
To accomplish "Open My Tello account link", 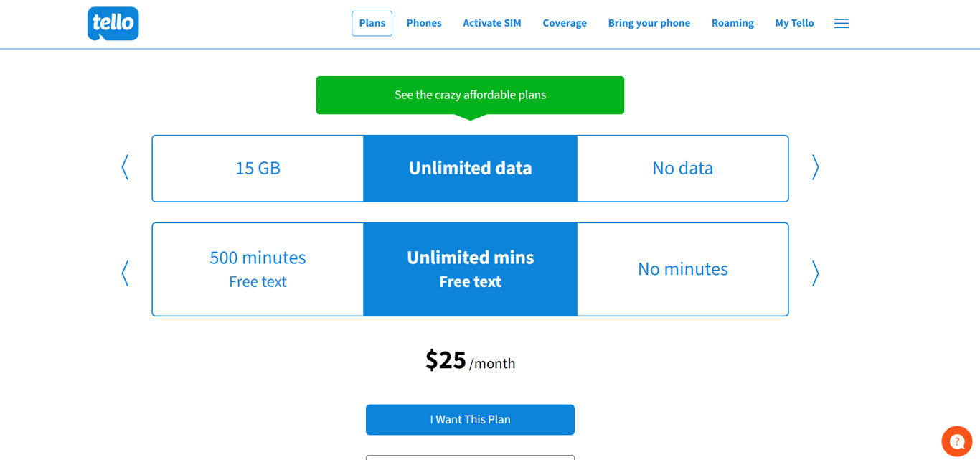I will tap(794, 24).
